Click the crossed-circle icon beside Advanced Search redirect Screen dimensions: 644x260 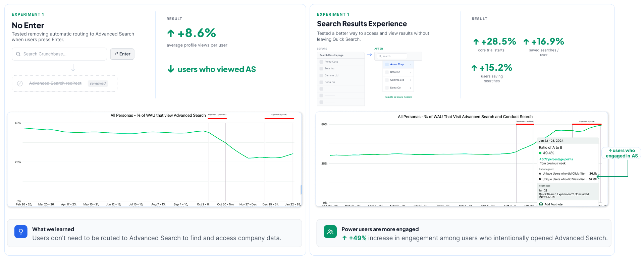coord(20,83)
